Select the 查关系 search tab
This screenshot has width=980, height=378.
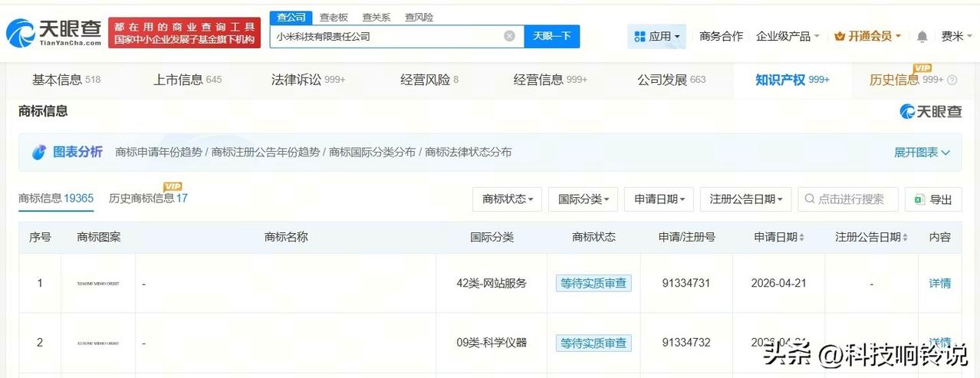[x=376, y=17]
